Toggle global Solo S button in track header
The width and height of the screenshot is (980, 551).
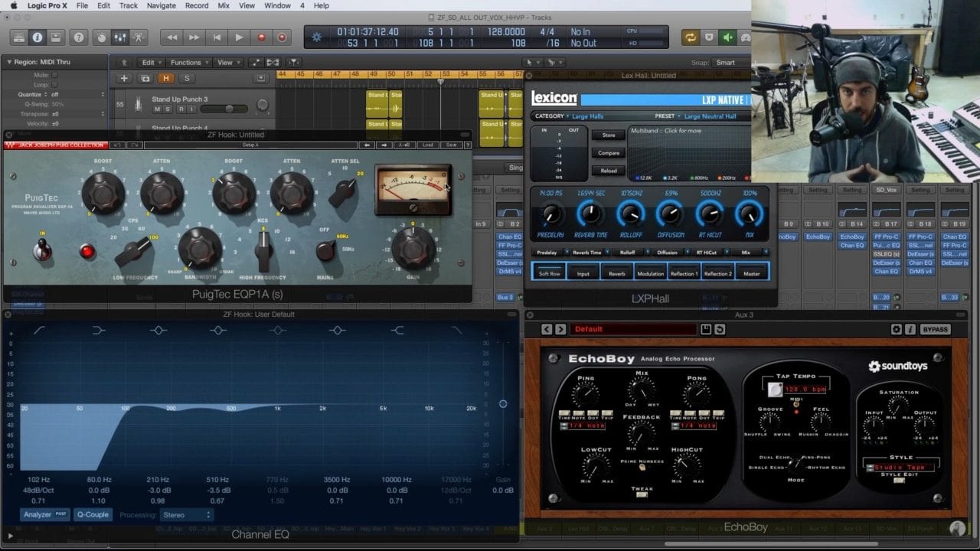click(186, 78)
